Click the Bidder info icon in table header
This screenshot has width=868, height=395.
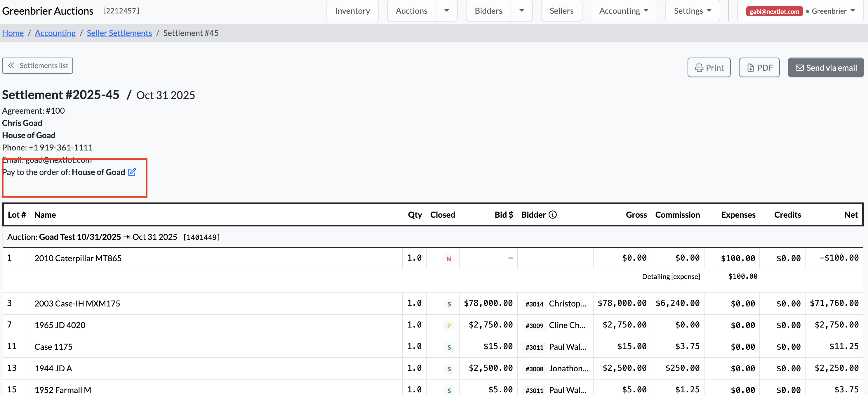pos(553,214)
